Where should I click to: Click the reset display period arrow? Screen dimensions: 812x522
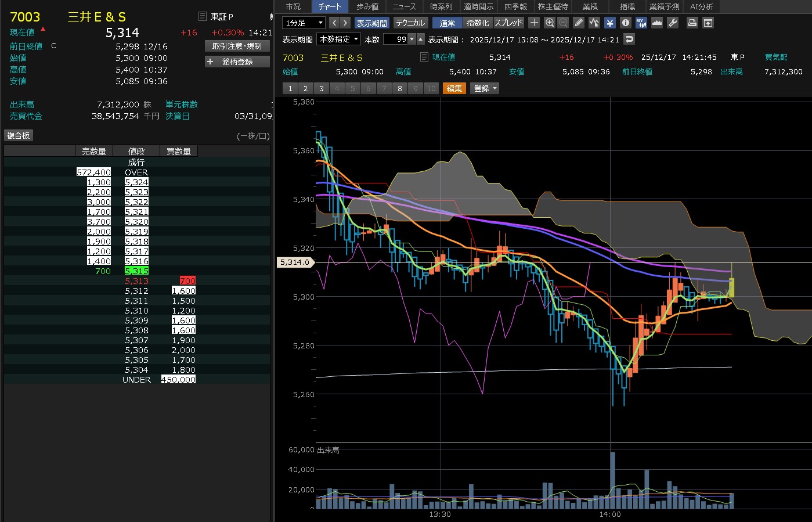click(x=629, y=39)
